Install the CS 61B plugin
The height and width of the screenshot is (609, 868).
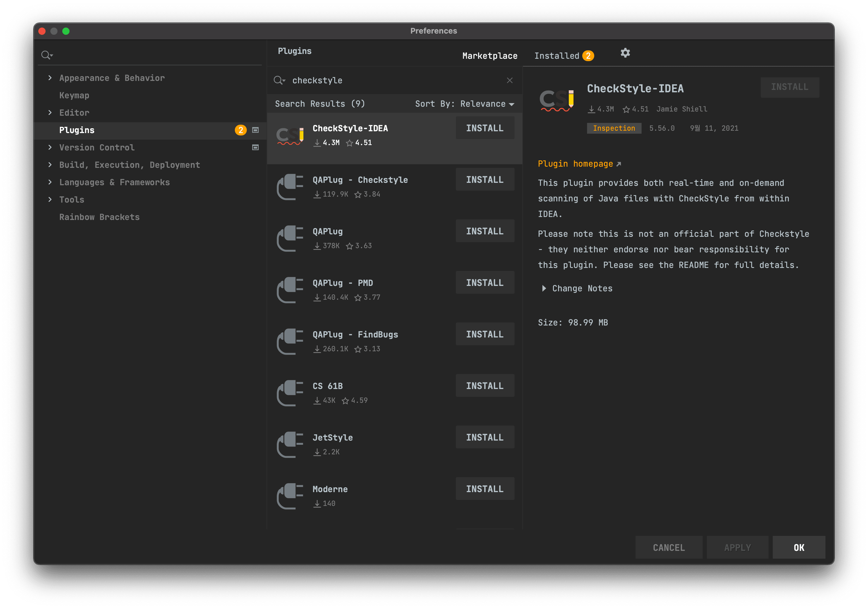485,385
